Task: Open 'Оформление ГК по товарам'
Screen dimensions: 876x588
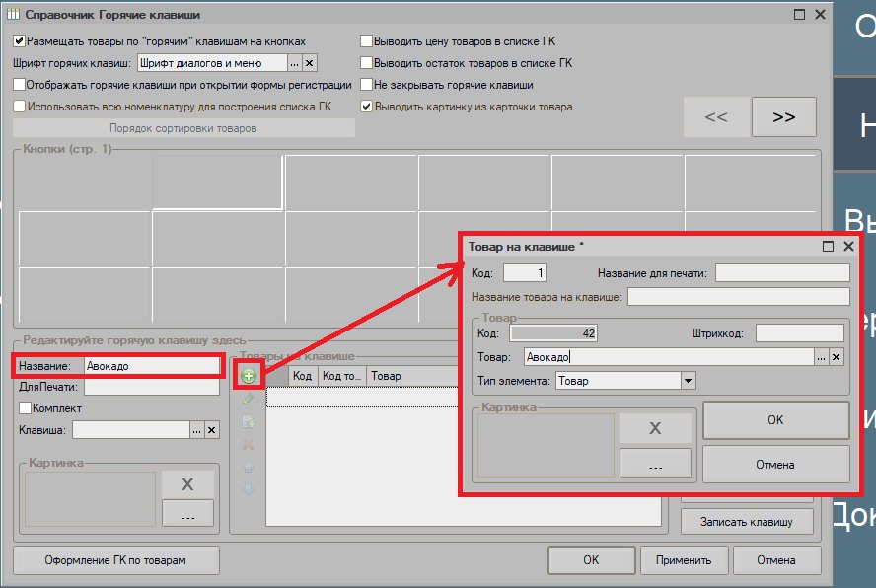Action: (x=115, y=560)
